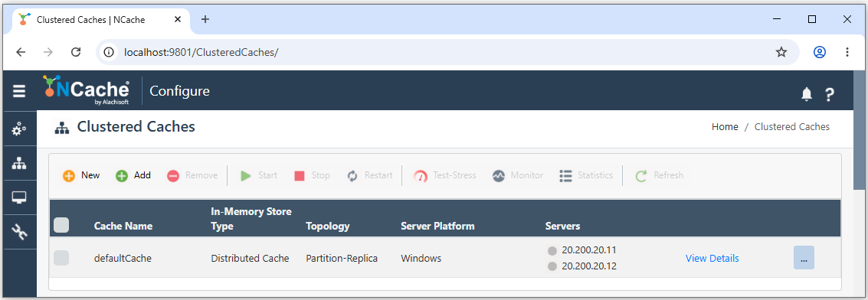Open the monitor screen sidebar icon
The width and height of the screenshot is (868, 300).
pyautogui.click(x=19, y=197)
